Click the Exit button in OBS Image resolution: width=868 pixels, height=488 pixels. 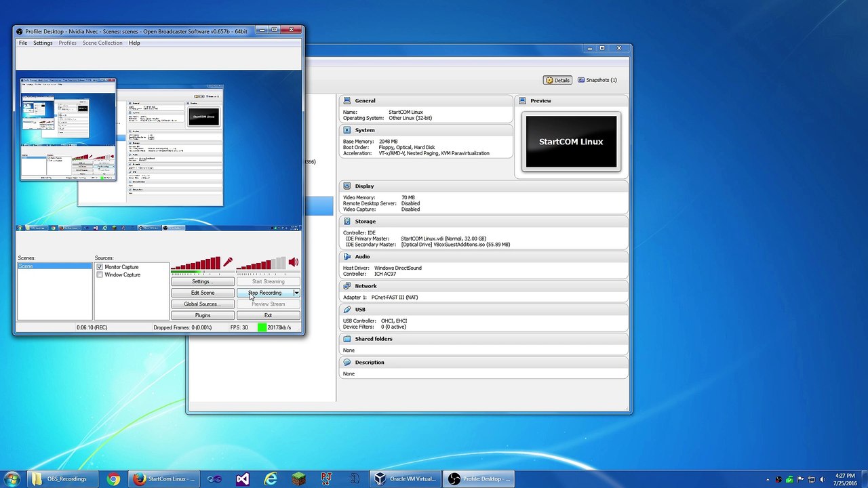(268, 315)
